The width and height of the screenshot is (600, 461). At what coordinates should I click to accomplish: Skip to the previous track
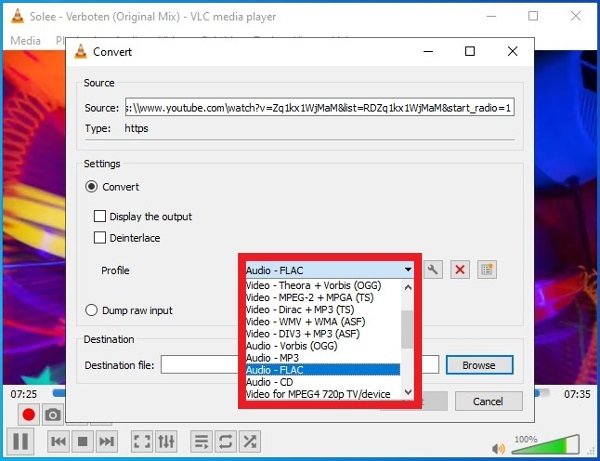point(58,441)
